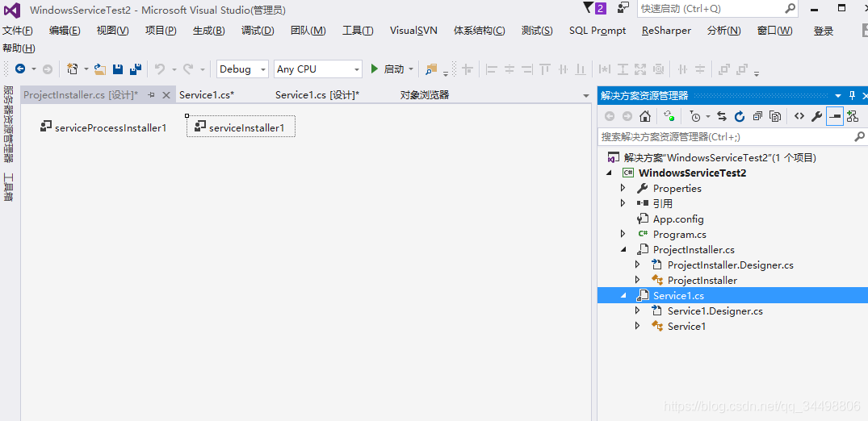The width and height of the screenshot is (868, 421).
Task: Open the SQL Prompt menu
Action: pyautogui.click(x=598, y=31)
